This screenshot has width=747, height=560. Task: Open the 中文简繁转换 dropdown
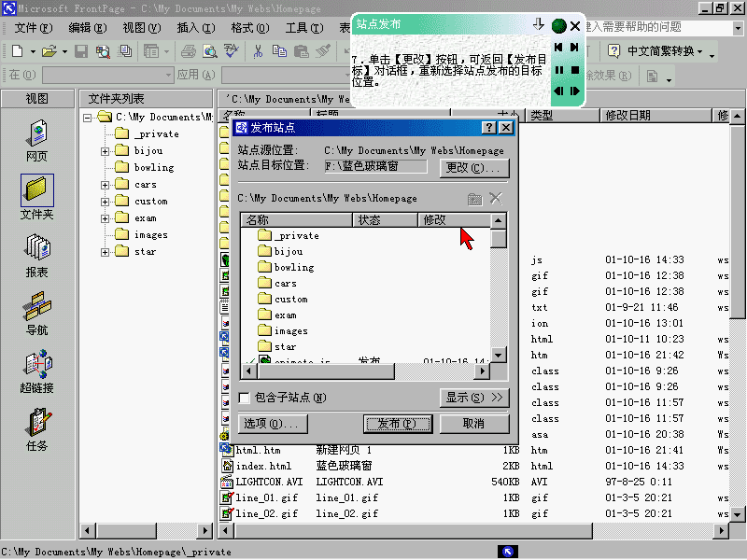tap(663, 51)
